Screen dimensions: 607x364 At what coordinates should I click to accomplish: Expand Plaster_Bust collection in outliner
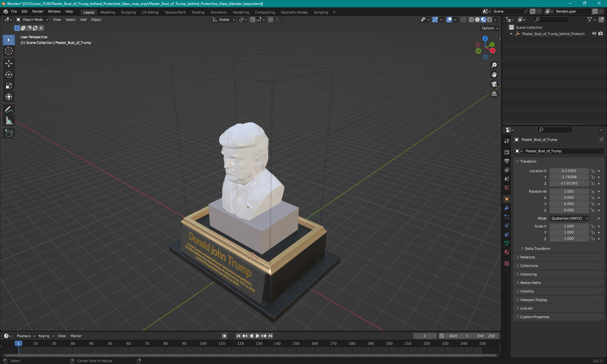pyautogui.click(x=512, y=33)
